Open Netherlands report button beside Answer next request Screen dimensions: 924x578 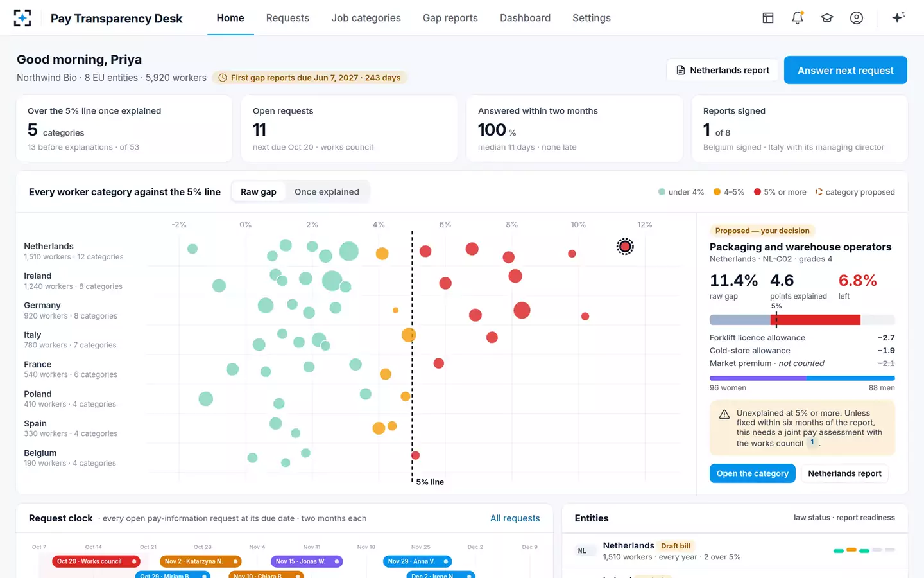[x=723, y=70]
